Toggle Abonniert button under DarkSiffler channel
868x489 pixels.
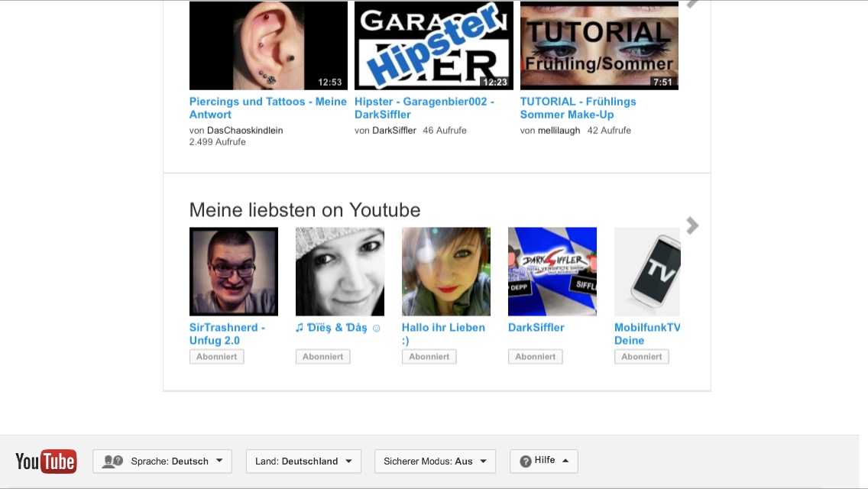coord(535,357)
